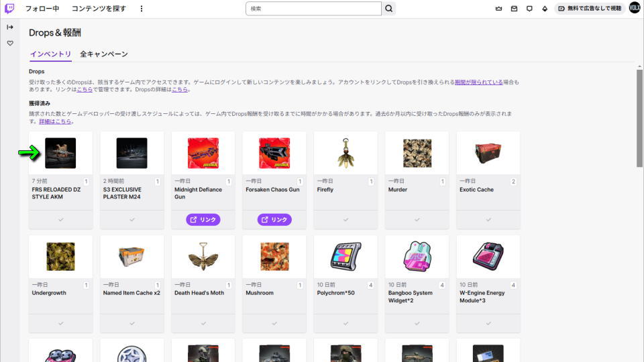Viewport: 644px width, 362px height.
Task: Switch to the 全キャンペーン tab
Action: pos(104,54)
